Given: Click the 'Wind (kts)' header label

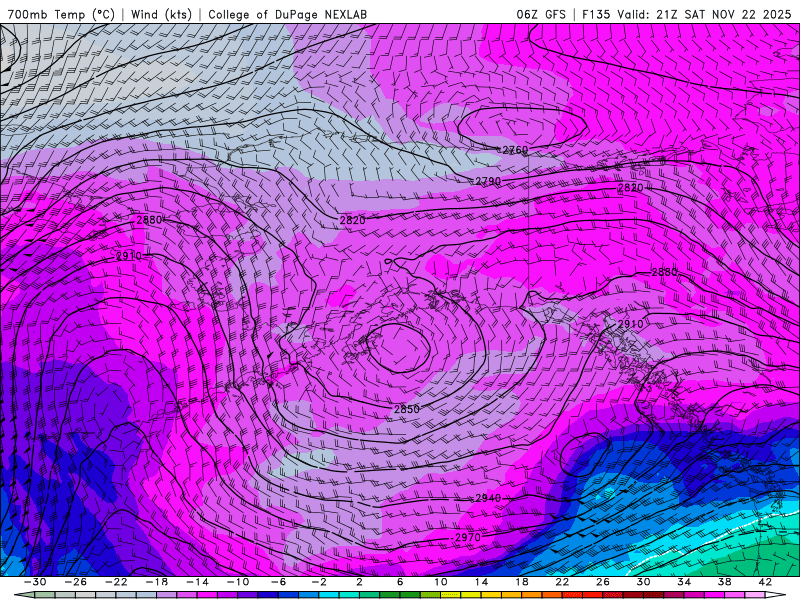Looking at the screenshot, I should click(x=161, y=14).
